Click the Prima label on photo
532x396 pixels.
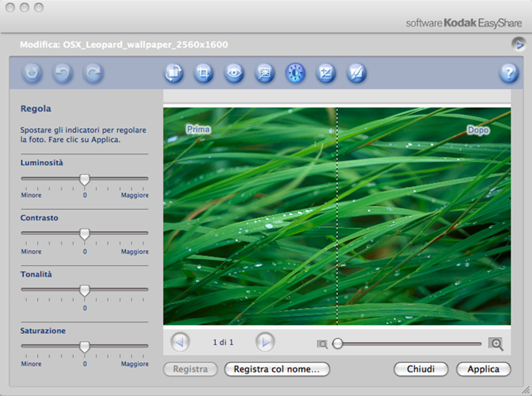tap(199, 129)
